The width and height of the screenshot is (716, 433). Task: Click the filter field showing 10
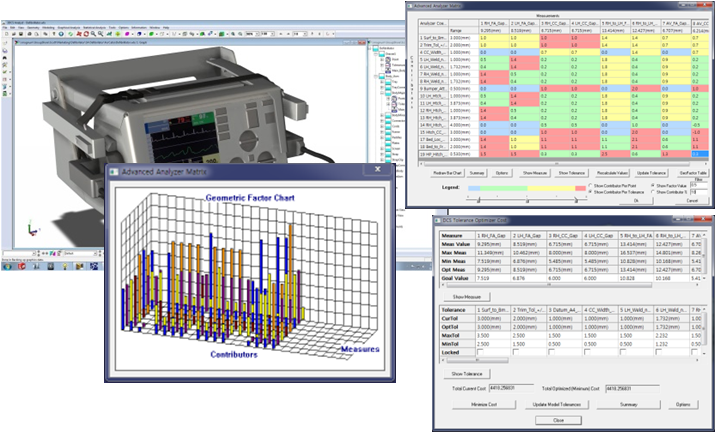699,192
